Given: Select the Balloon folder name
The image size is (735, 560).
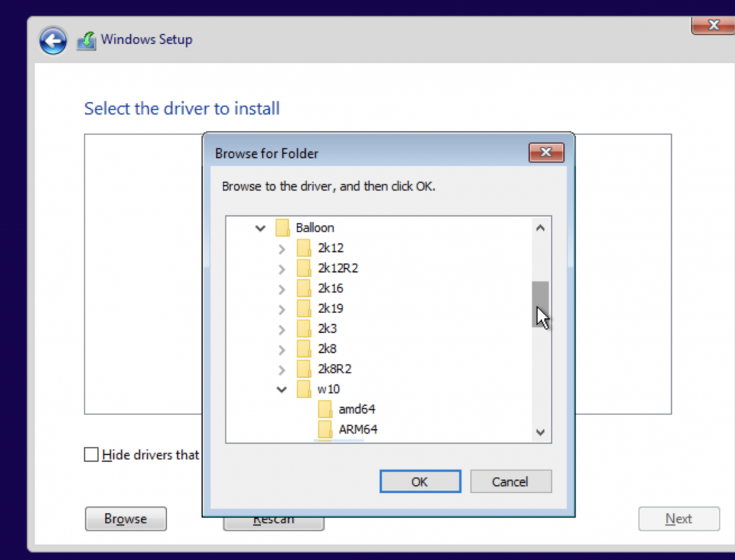Looking at the screenshot, I should pyautogui.click(x=315, y=228).
